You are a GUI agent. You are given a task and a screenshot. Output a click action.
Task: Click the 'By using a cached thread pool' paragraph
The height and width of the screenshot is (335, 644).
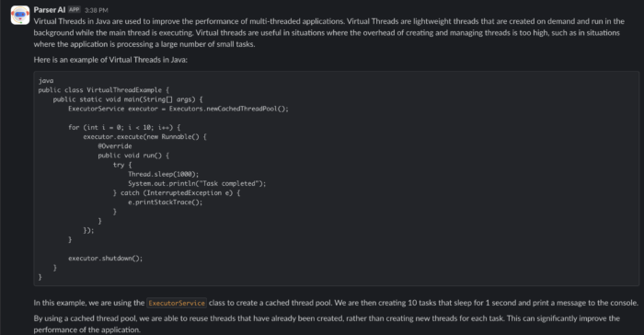pos(327,324)
